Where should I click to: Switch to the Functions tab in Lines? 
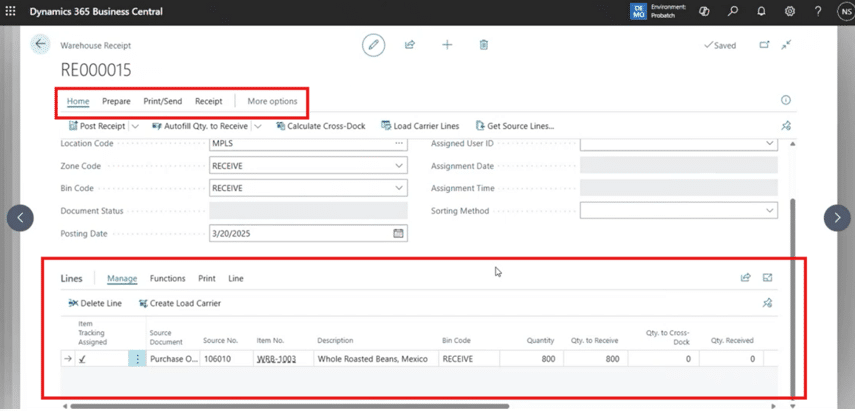click(x=167, y=278)
